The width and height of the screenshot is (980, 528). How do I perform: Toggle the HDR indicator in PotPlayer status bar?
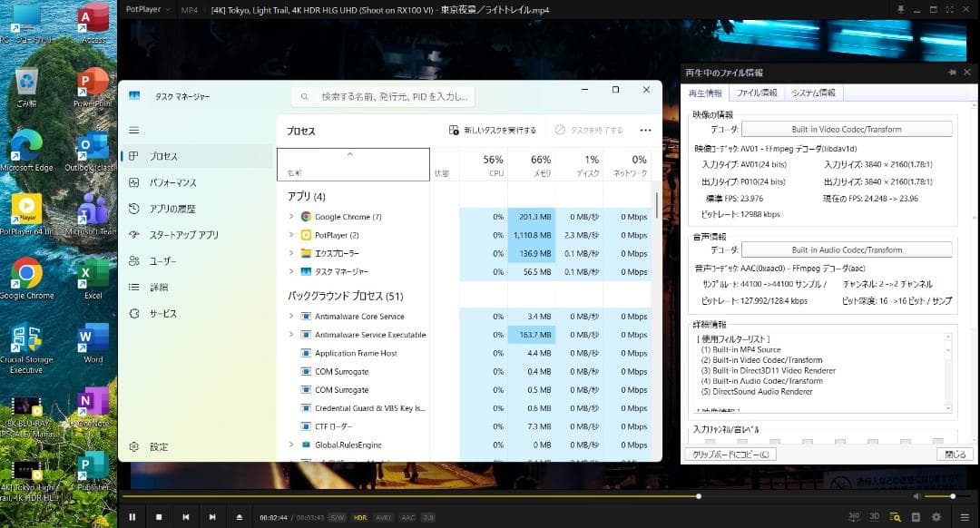pos(359,516)
